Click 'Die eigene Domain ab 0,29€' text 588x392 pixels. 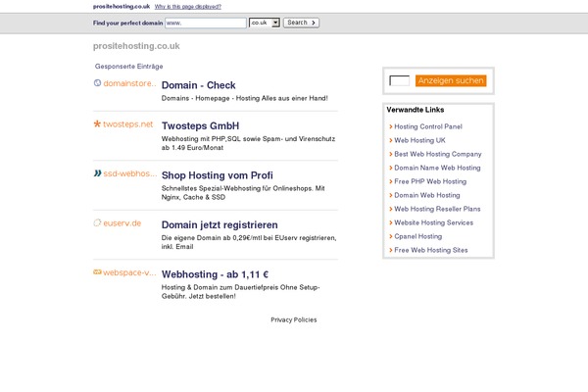(x=249, y=242)
